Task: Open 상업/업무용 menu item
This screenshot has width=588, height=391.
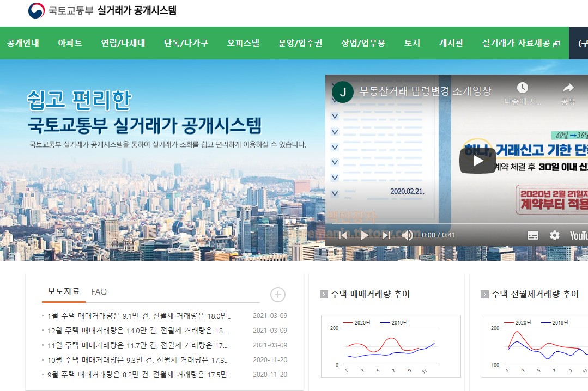Action: pyautogui.click(x=363, y=43)
